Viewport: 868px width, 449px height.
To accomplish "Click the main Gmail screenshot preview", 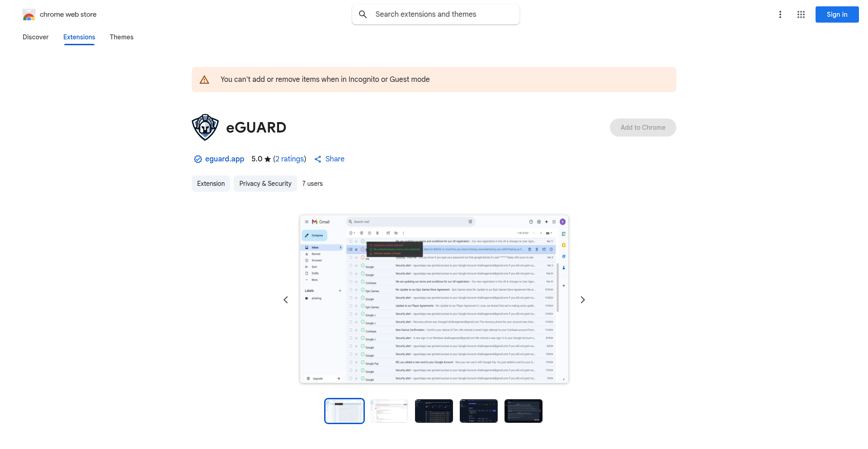I will pos(434,299).
